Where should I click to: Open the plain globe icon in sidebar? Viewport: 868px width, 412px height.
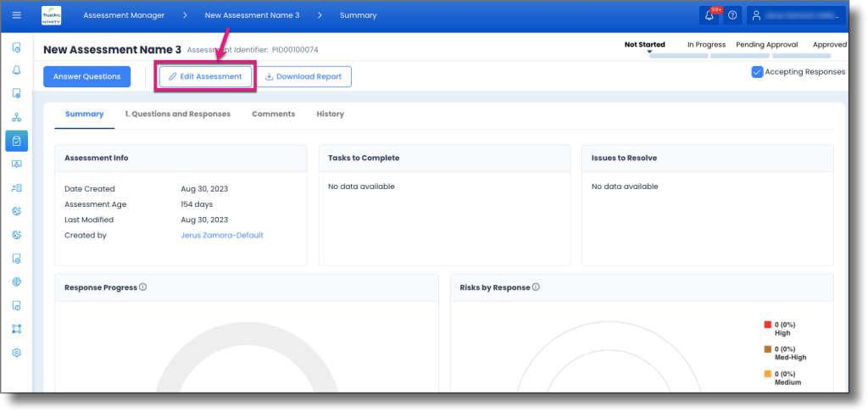click(17, 282)
